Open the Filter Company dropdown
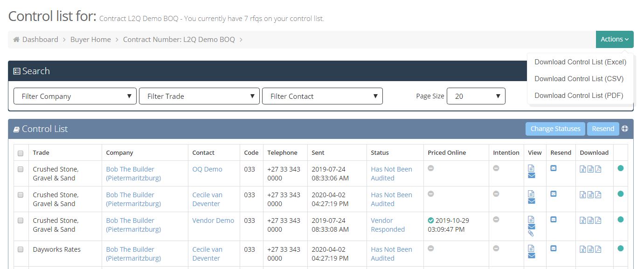 pos(75,96)
